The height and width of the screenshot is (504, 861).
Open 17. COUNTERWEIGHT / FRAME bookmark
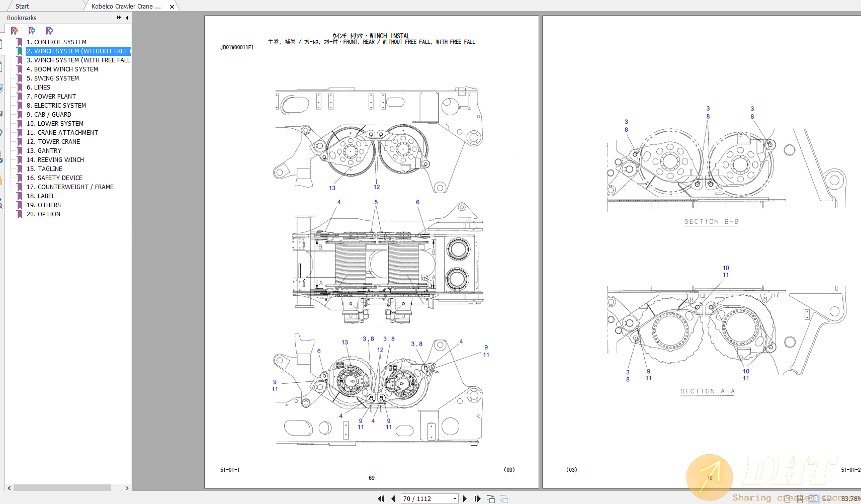70,187
